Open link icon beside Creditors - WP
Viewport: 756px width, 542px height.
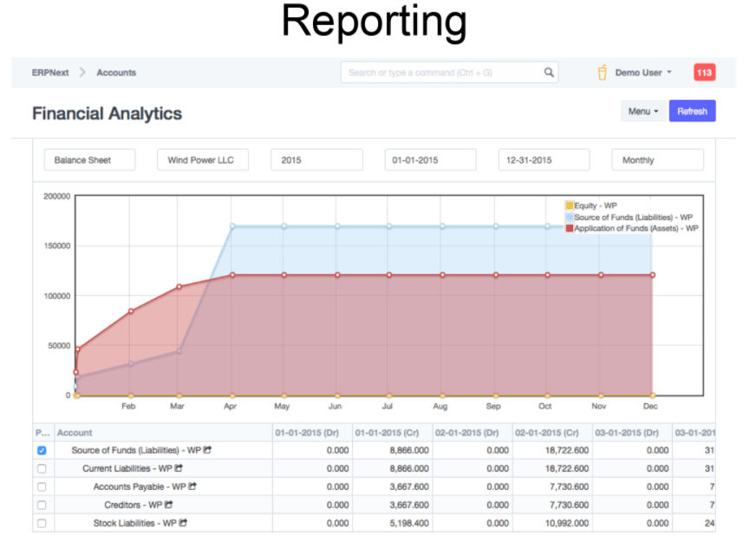click(169, 505)
